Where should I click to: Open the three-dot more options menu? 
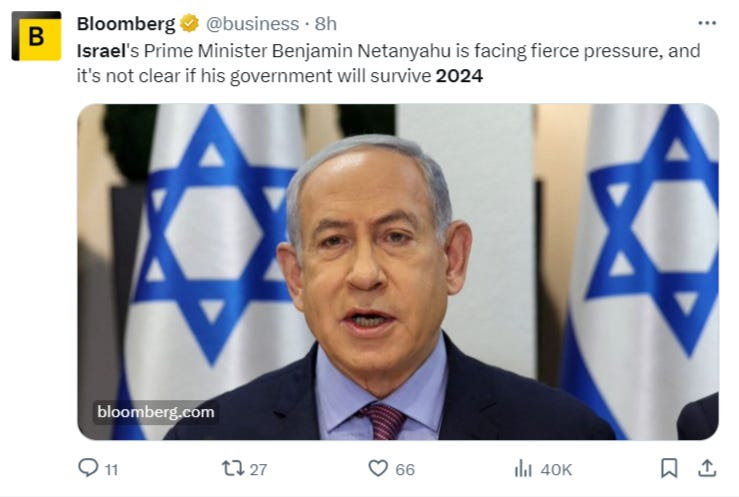[x=707, y=23]
